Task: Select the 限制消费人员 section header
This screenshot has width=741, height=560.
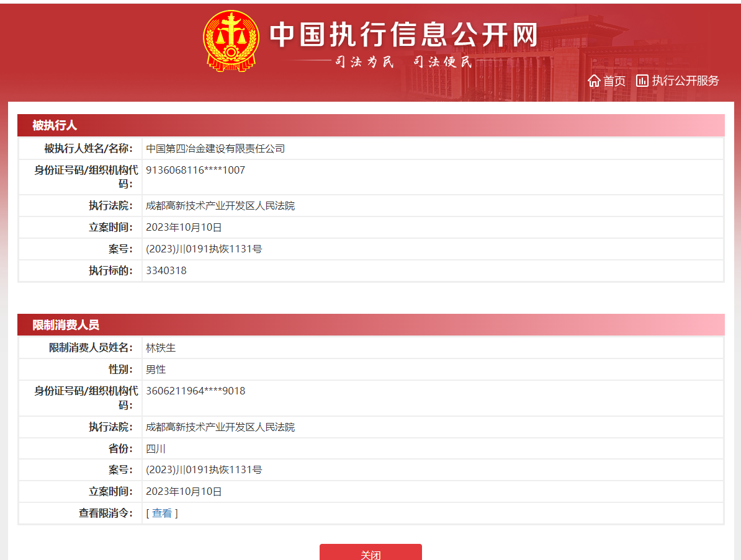Action: click(66, 325)
